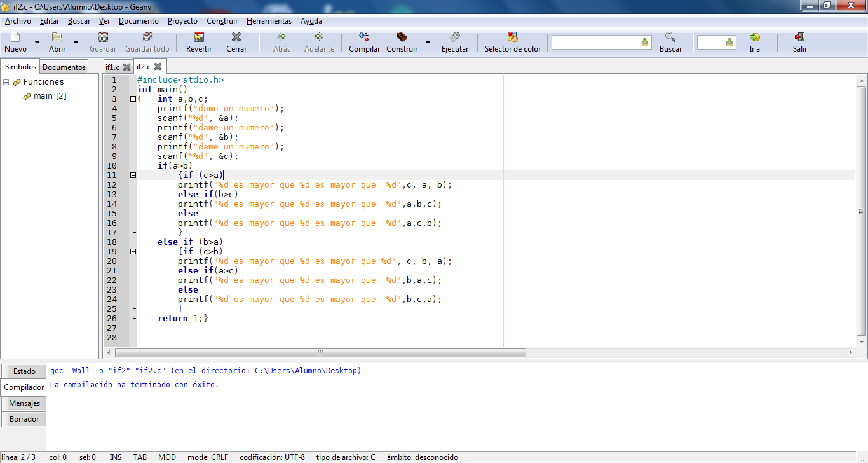Collapse the code fold at line 19
868x463 pixels.
(133, 251)
